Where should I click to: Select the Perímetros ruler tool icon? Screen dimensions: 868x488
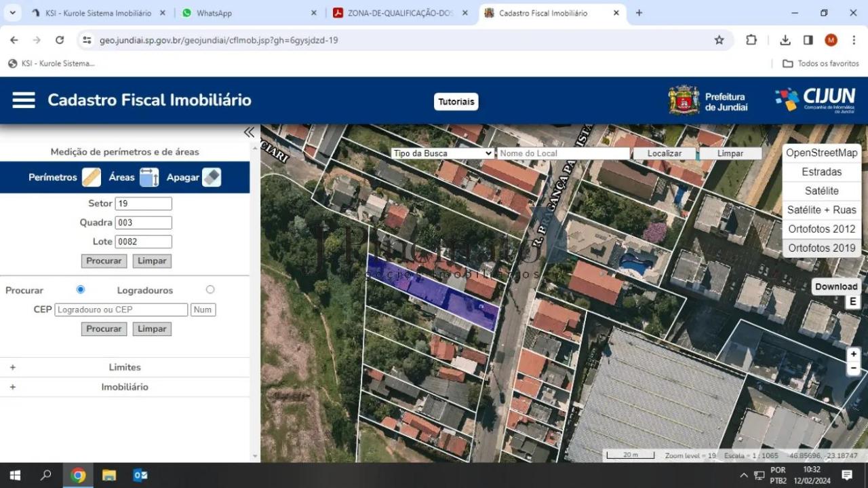tap(92, 177)
